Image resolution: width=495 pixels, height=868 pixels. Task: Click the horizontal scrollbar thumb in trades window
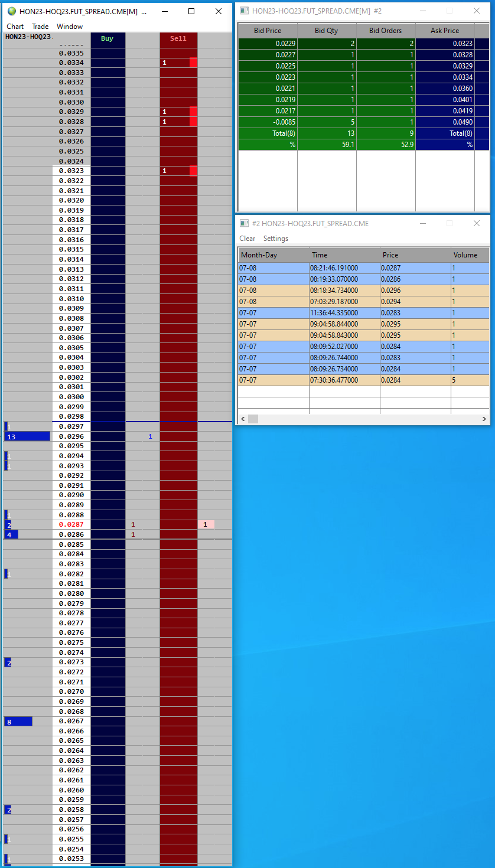(x=253, y=419)
